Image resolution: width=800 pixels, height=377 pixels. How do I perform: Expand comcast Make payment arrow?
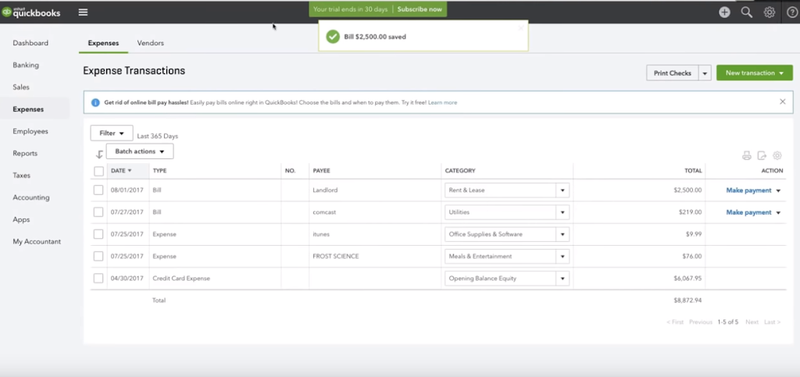coord(778,212)
